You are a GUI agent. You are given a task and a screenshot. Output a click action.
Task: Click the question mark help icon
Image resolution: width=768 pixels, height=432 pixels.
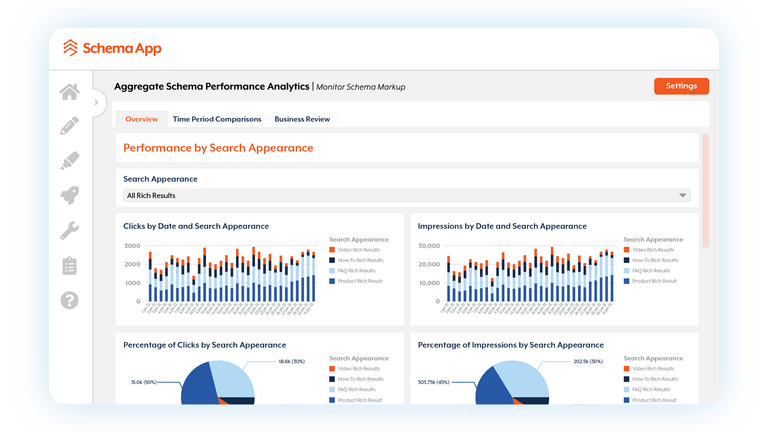tap(70, 300)
